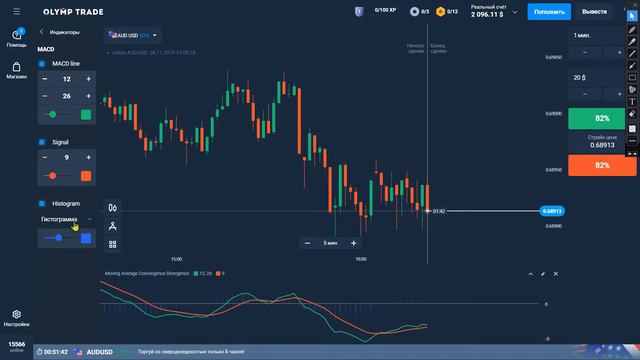The image size is (640, 360).
Task: Decrease the 1 мин trade duration
Action: click(x=584, y=52)
